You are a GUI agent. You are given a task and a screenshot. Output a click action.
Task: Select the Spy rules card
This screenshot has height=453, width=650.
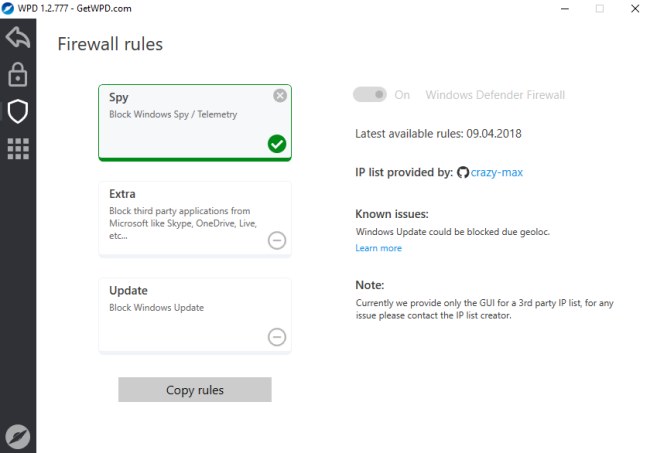pyautogui.click(x=195, y=122)
